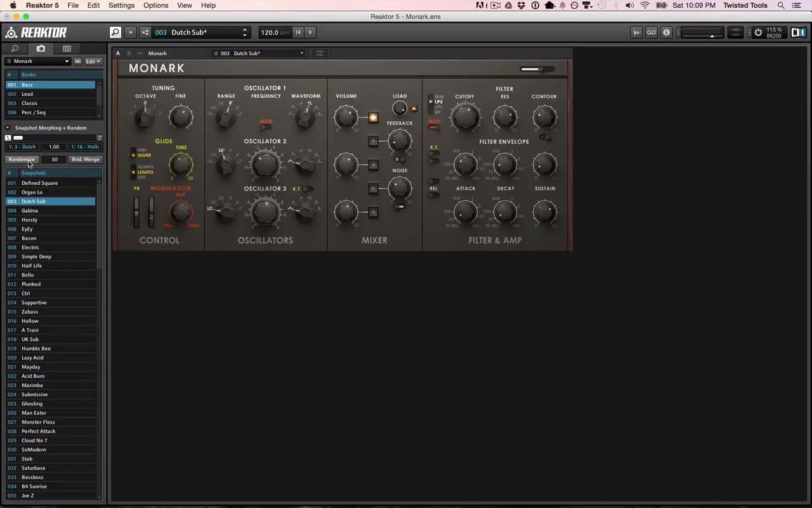Toggle the audio engine power icon
Screen dimensions: 812x508
pyautogui.click(x=757, y=32)
